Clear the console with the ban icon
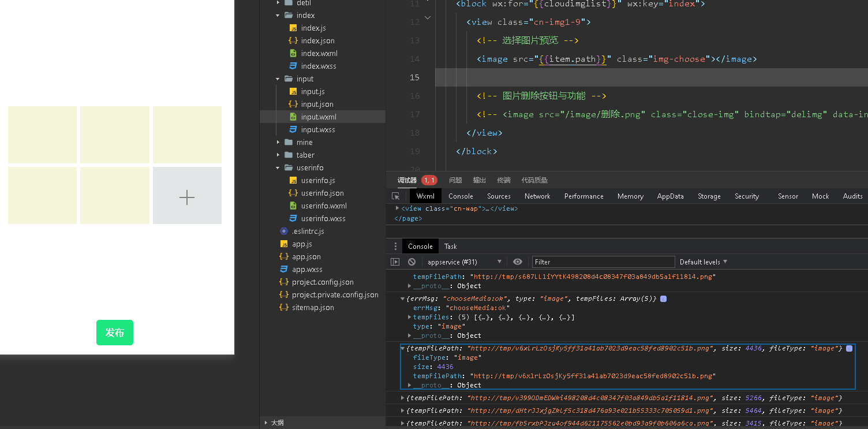The height and width of the screenshot is (429, 868). click(x=411, y=262)
